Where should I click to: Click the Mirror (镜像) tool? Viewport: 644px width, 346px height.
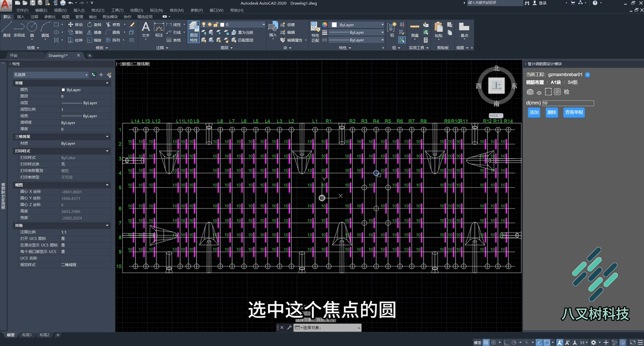pyautogui.click(x=94, y=32)
